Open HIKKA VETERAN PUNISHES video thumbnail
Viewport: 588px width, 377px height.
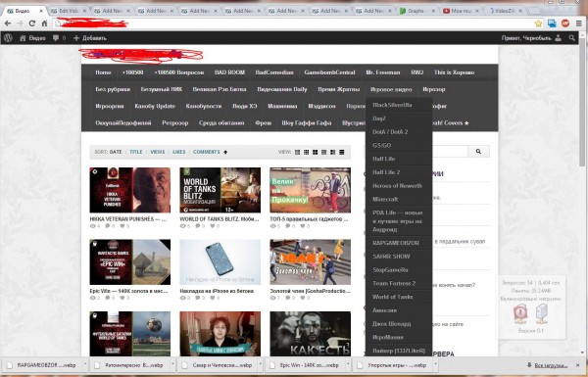(130, 190)
